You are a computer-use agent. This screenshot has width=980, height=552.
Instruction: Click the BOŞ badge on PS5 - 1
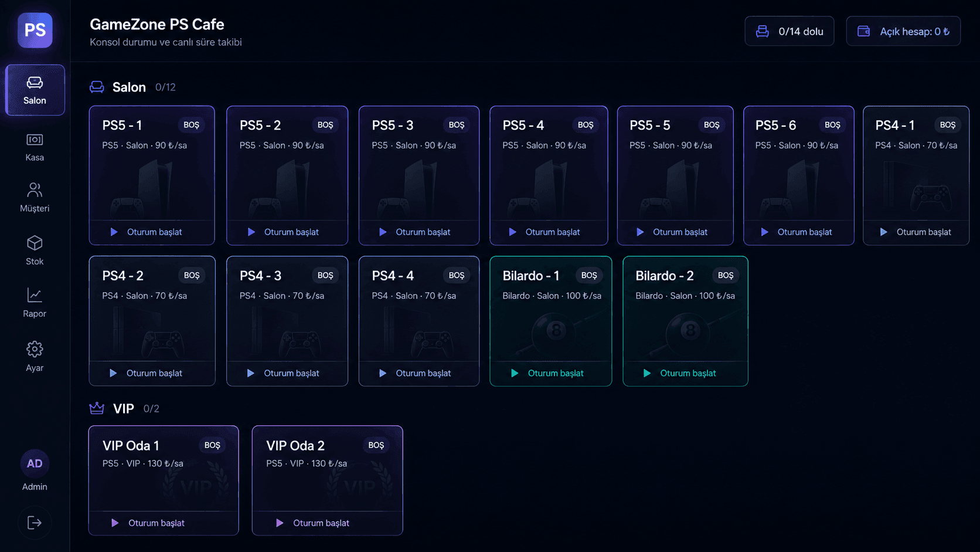192,125
